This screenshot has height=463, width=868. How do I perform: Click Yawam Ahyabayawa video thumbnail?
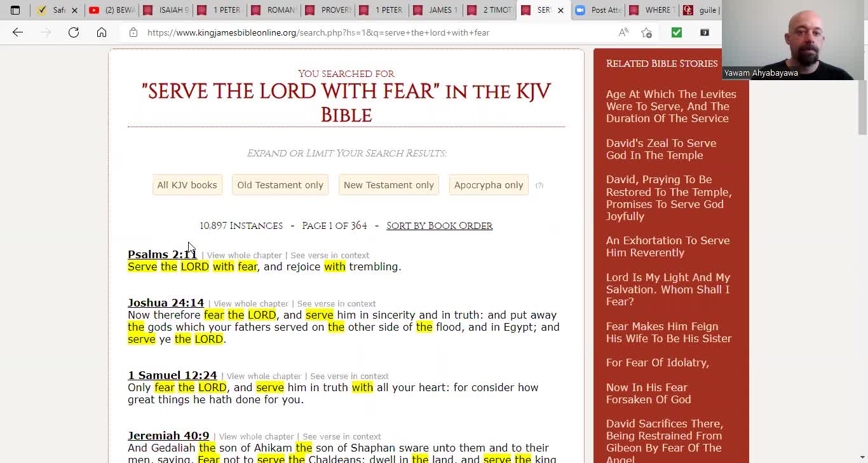pos(795,39)
